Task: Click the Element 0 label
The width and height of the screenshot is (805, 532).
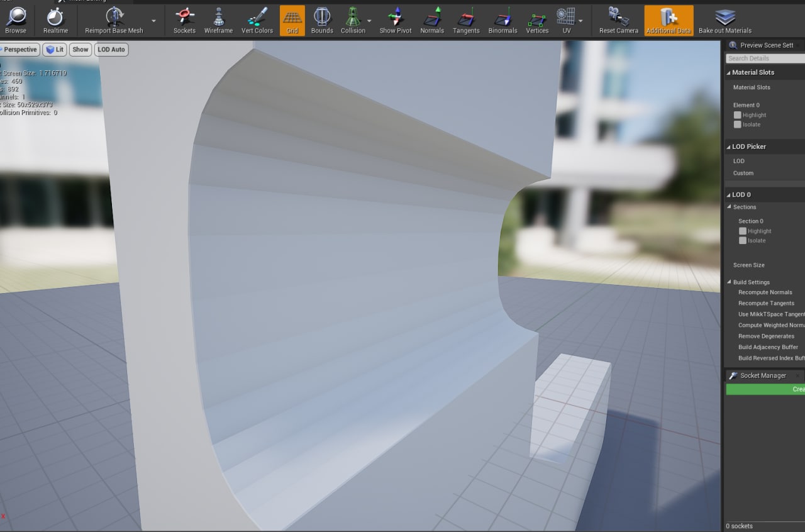Action: click(x=747, y=105)
